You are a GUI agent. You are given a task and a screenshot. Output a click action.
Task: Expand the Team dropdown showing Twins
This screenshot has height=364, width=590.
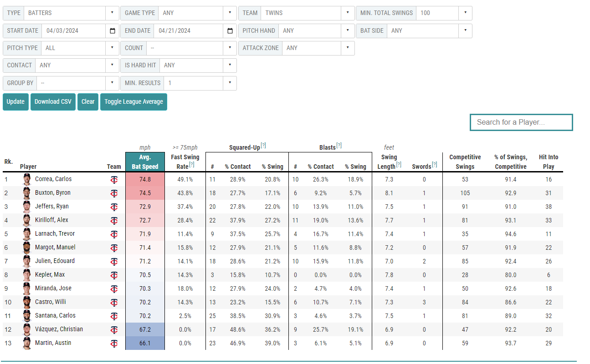pyautogui.click(x=296, y=13)
